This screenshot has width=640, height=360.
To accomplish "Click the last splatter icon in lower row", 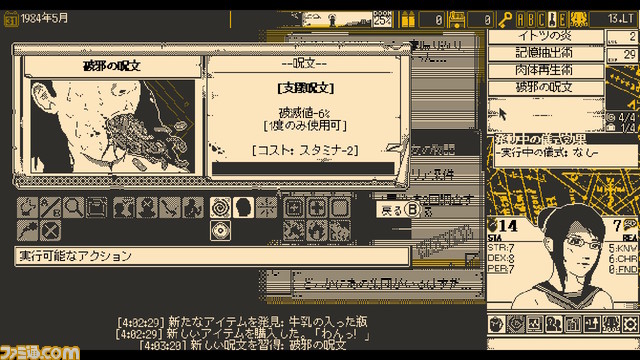I will [x=340, y=231].
